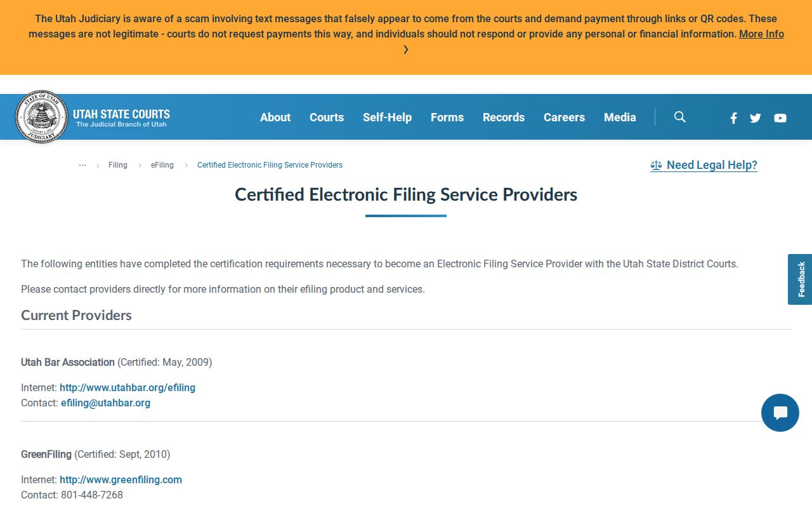
Task: Open the utahbar.org/efiling link
Action: (x=128, y=387)
